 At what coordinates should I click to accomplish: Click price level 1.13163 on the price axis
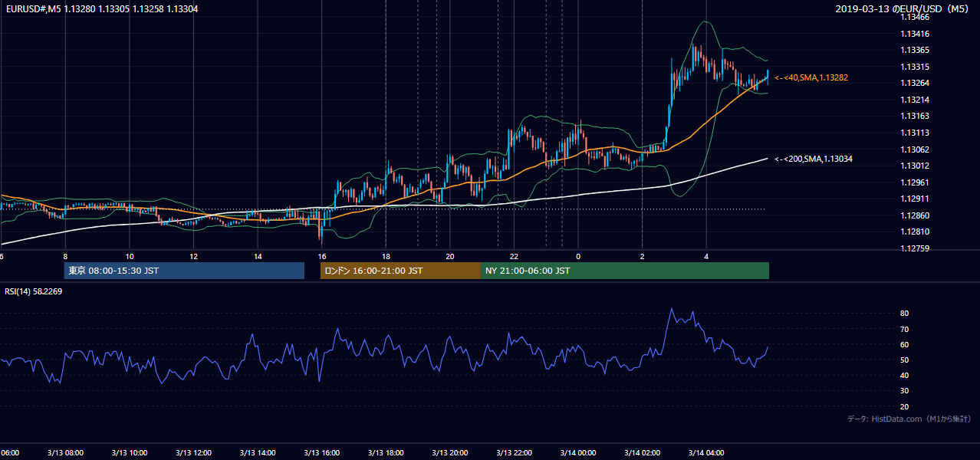pos(916,117)
